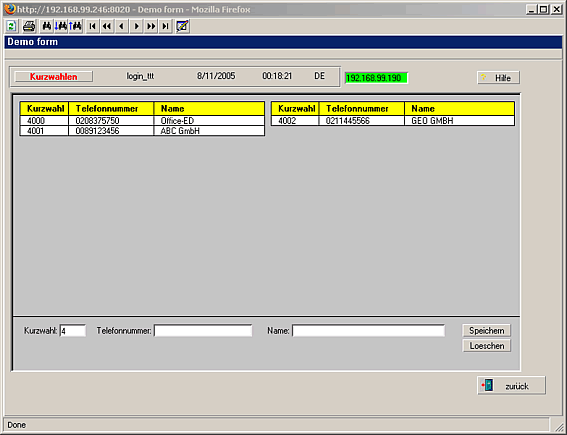Click the refresh page icon in toolbar

(x=11, y=26)
